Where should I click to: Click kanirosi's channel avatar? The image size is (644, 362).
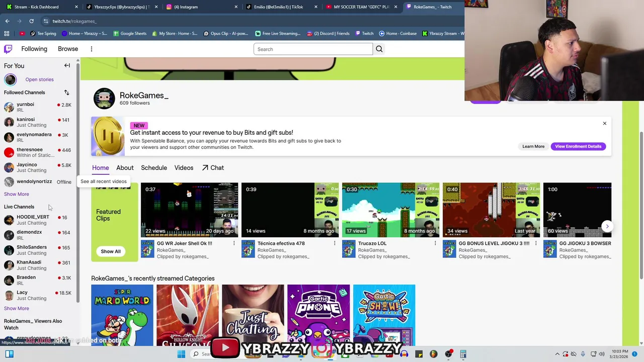[9, 122]
